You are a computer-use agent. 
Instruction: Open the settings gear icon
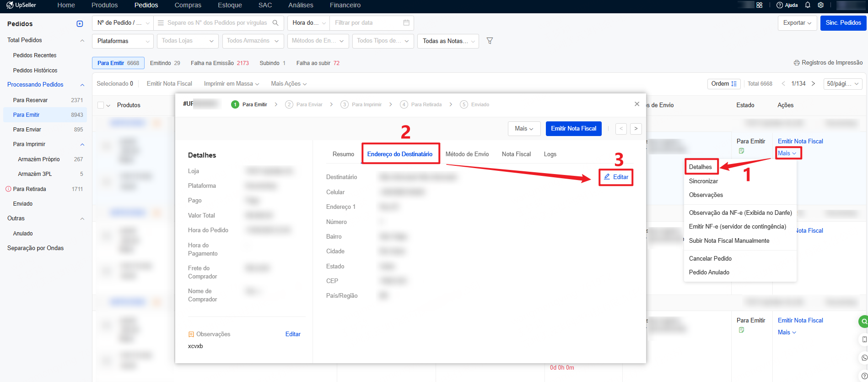tap(821, 5)
